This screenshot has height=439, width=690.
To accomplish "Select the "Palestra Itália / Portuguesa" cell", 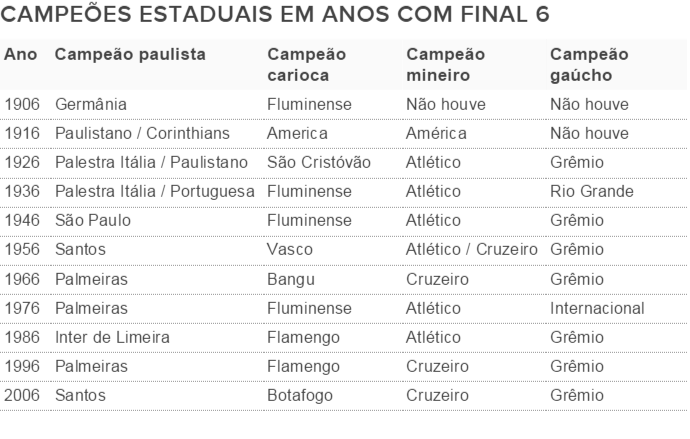I will pos(155,191).
